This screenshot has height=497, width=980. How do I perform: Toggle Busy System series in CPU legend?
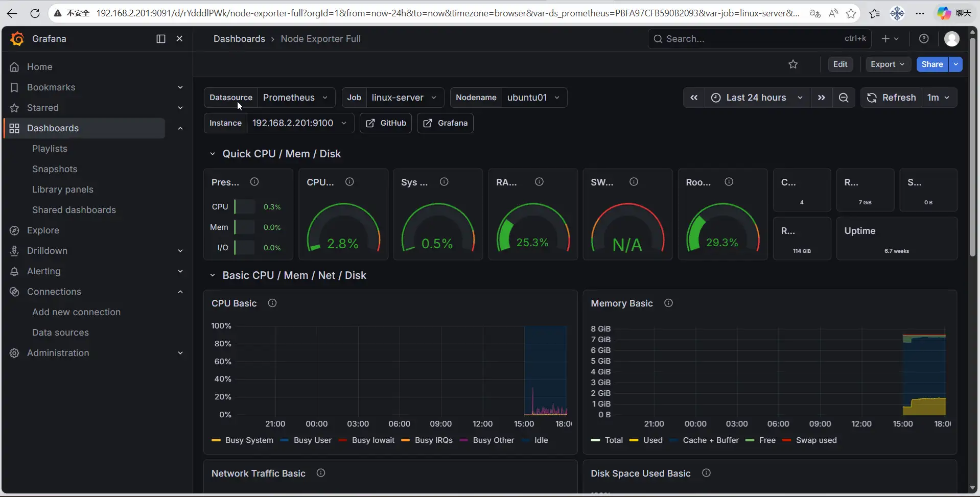point(249,440)
